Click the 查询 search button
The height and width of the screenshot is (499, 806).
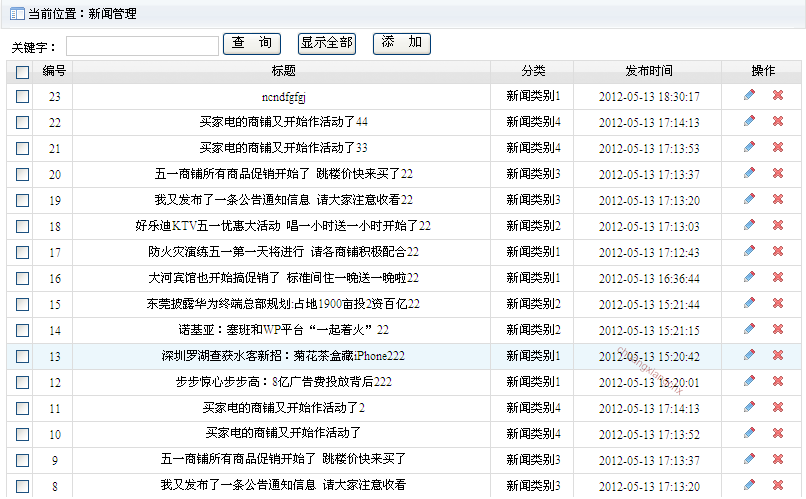pos(252,44)
